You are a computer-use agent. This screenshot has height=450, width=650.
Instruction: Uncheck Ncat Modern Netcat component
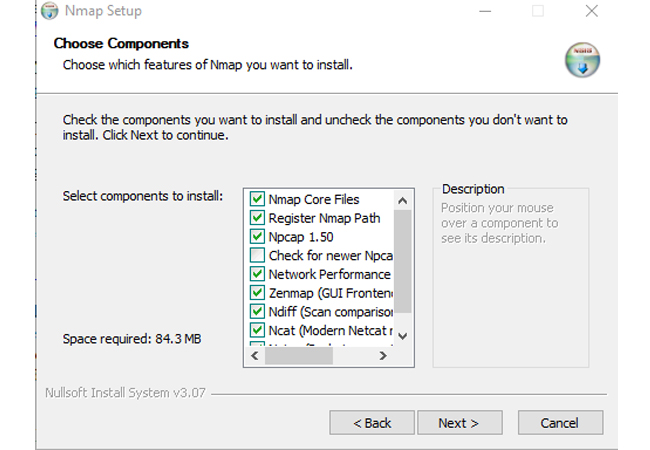pyautogui.click(x=257, y=330)
